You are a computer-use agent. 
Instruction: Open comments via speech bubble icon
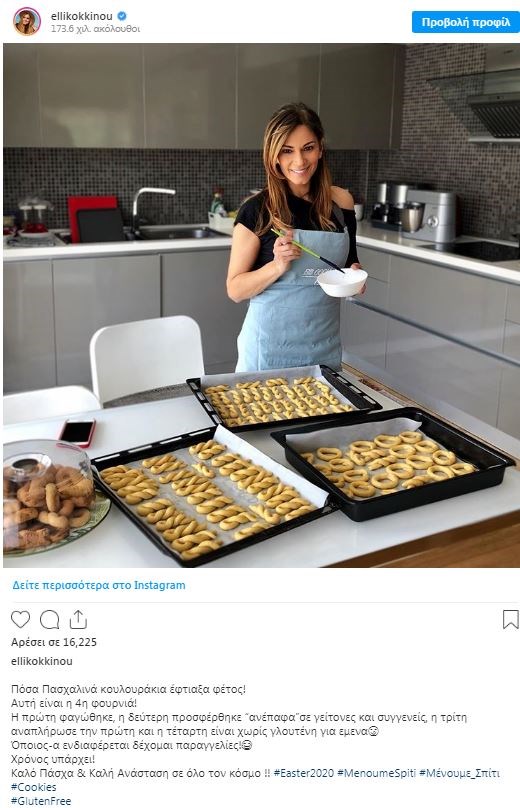tap(49, 619)
